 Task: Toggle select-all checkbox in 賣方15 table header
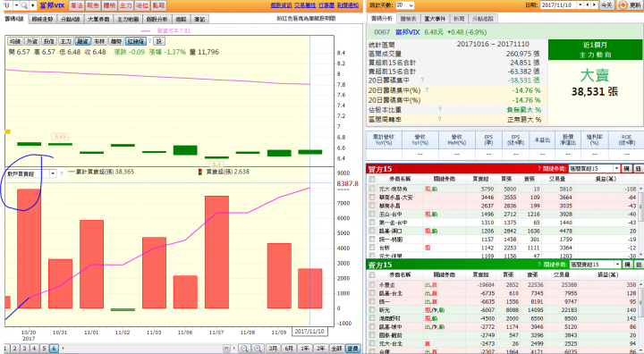pyautogui.click(x=372, y=274)
